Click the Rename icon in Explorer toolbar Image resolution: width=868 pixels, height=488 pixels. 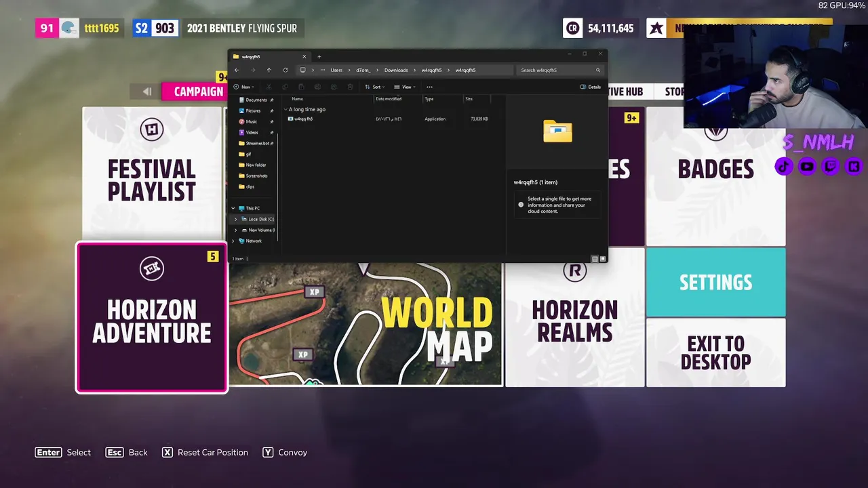click(x=317, y=87)
